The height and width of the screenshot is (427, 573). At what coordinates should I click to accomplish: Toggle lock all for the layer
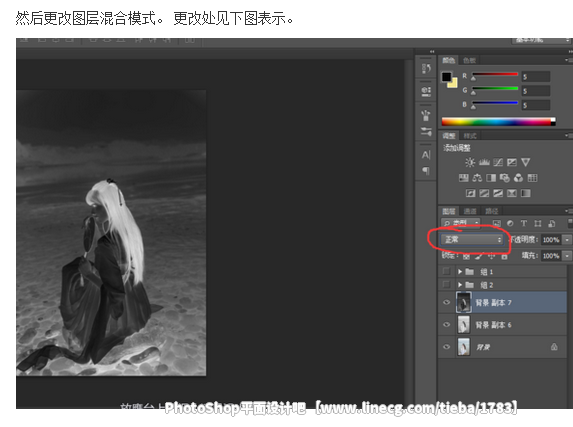504,256
